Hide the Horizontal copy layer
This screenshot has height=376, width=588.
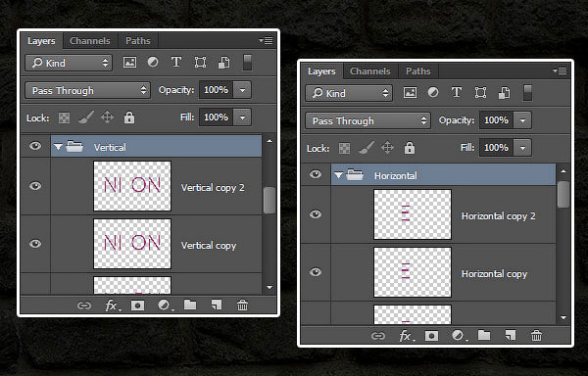(316, 272)
